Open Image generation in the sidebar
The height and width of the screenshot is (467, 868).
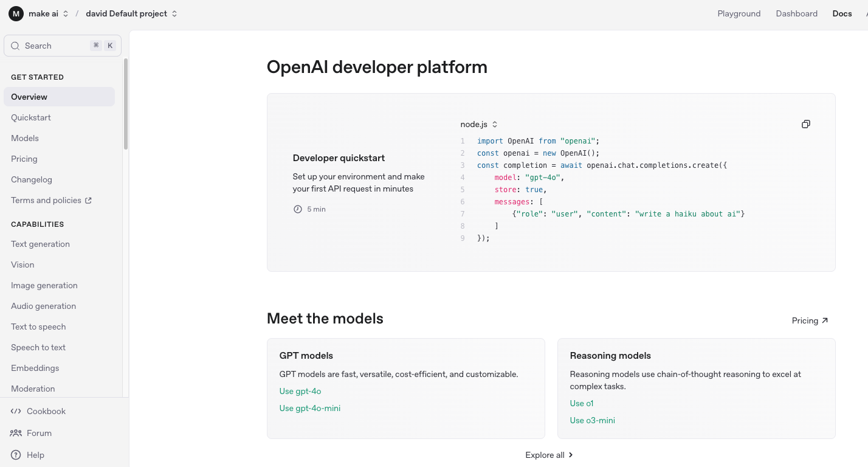[x=44, y=285]
